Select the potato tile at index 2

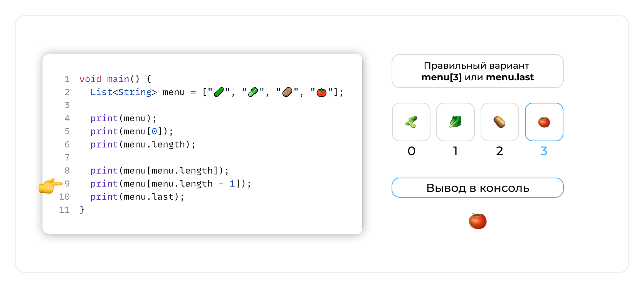tap(499, 122)
